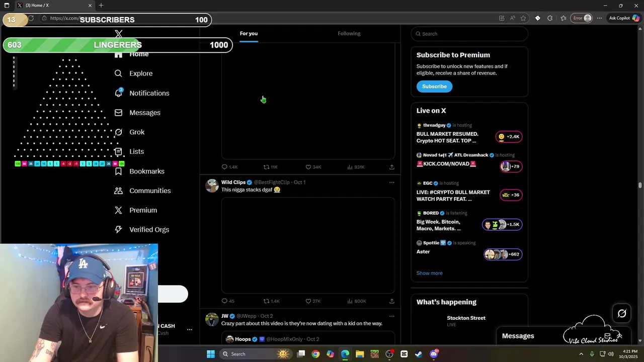This screenshot has width=644, height=362.
Task: Open JW profile avatar
Action: [212, 319]
